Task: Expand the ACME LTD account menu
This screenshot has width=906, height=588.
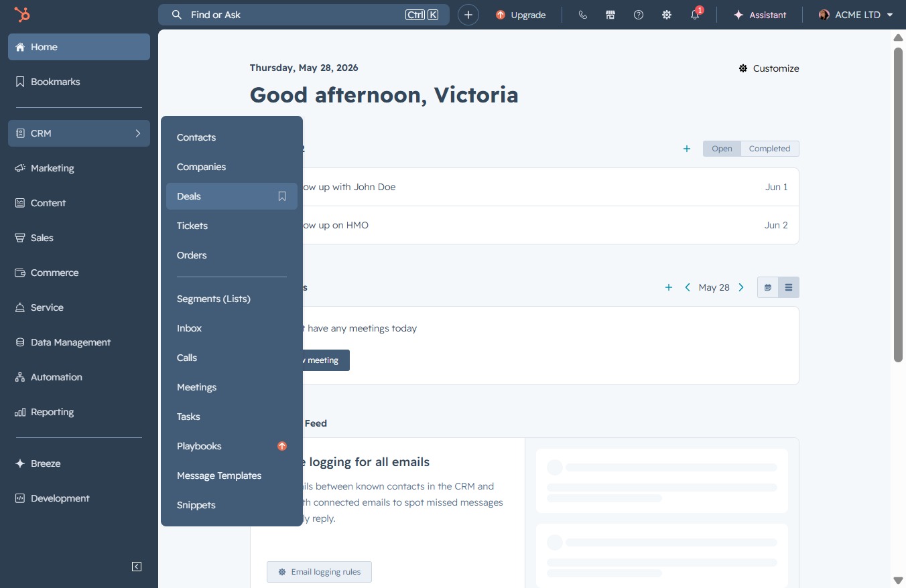Action: pyautogui.click(x=856, y=15)
